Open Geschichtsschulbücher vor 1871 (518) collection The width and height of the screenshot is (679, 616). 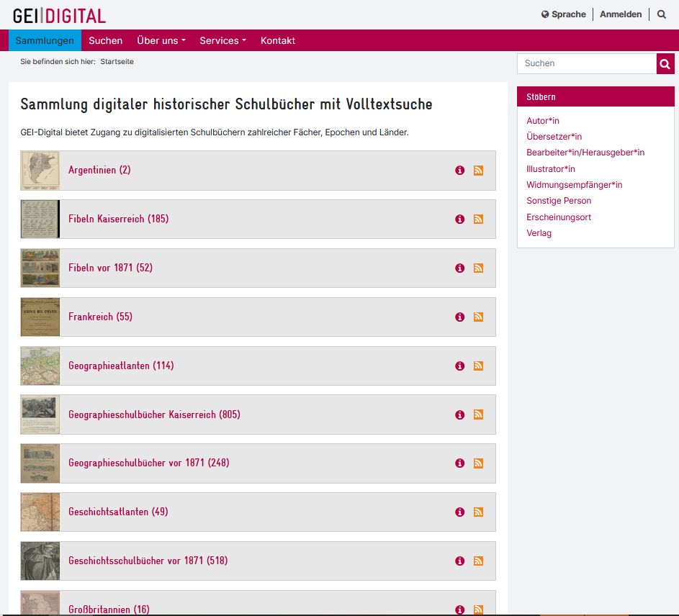coord(148,561)
